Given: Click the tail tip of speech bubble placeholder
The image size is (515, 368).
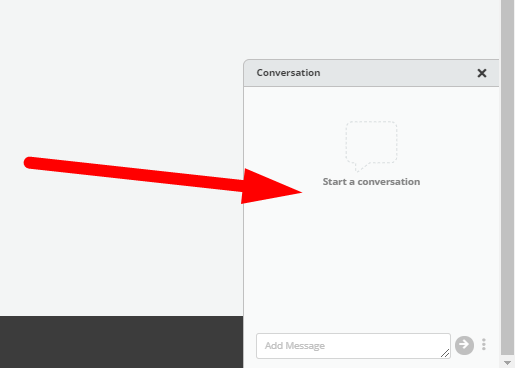Looking at the screenshot, I should coord(358,169).
